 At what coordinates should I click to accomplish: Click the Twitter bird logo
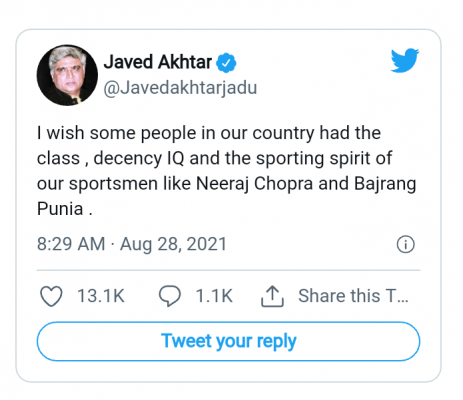click(x=405, y=60)
